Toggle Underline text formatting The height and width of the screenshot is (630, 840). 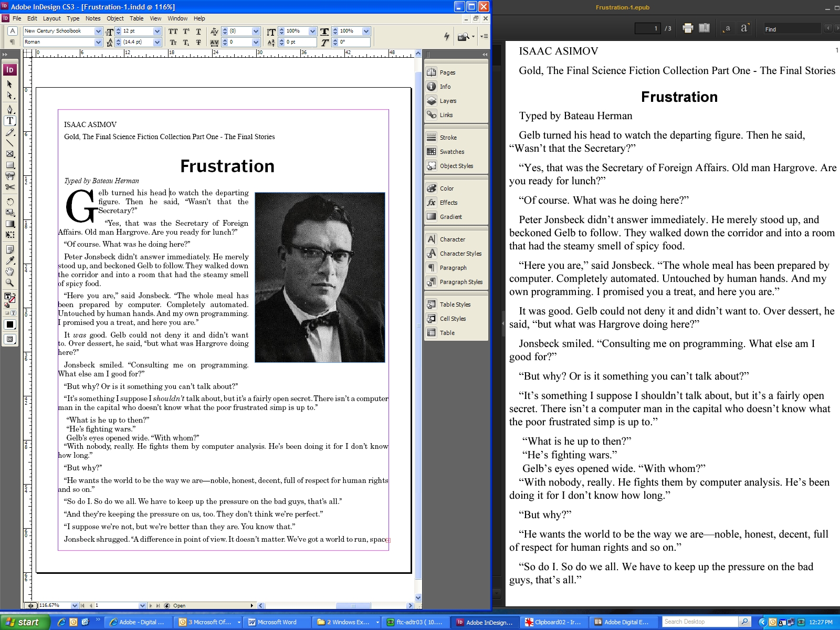point(198,31)
